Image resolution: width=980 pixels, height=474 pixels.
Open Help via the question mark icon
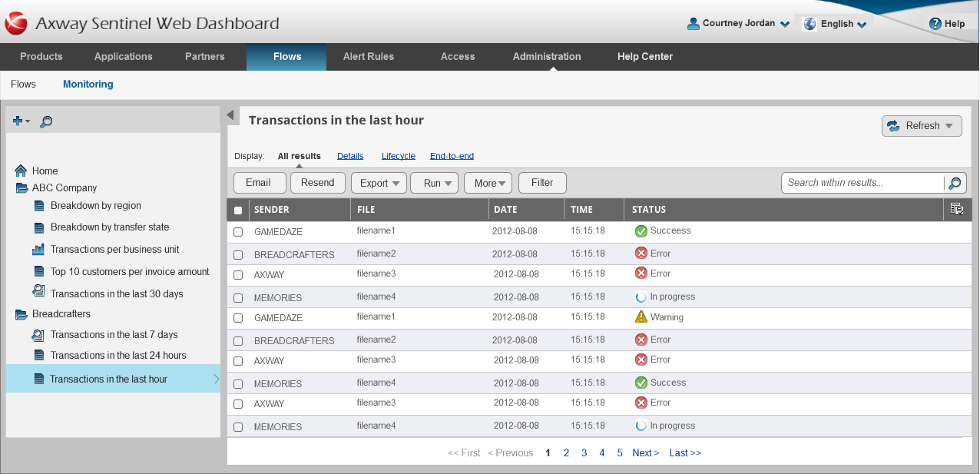coord(935,24)
